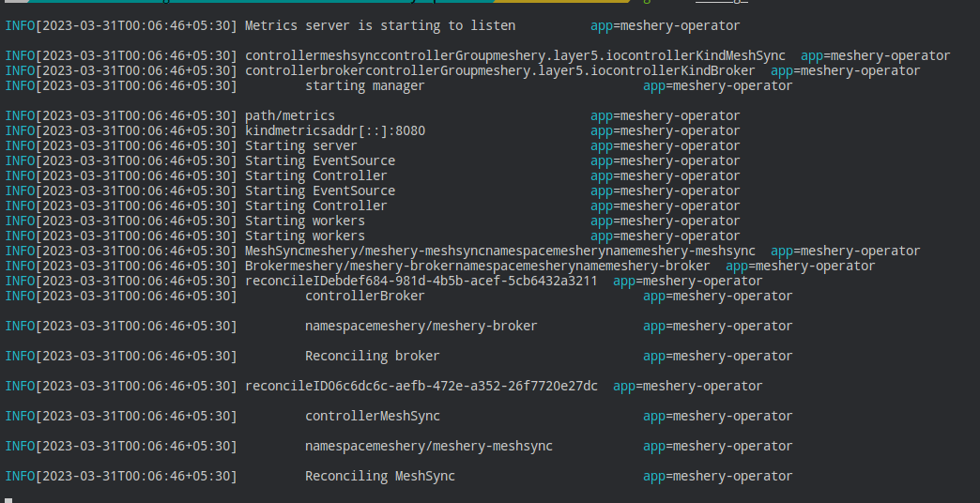The height and width of the screenshot is (503, 980).
Task: Click 'app=meshery-operator' on the 'controllerBroker' row
Action: (x=717, y=296)
